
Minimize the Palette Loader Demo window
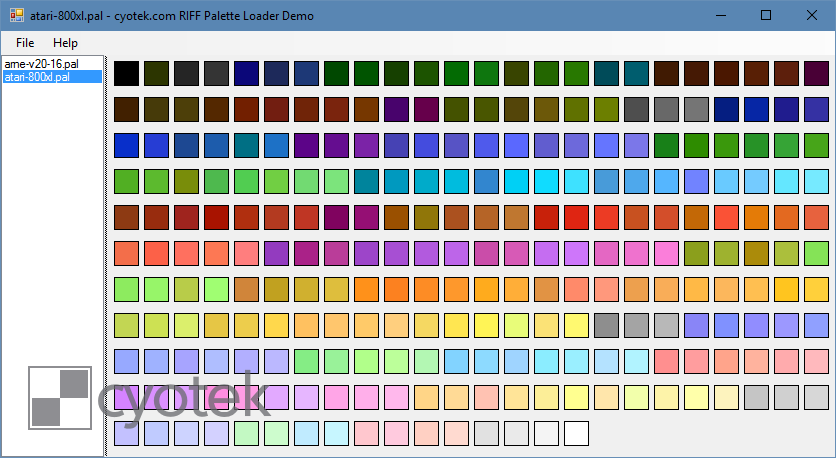[x=720, y=15]
